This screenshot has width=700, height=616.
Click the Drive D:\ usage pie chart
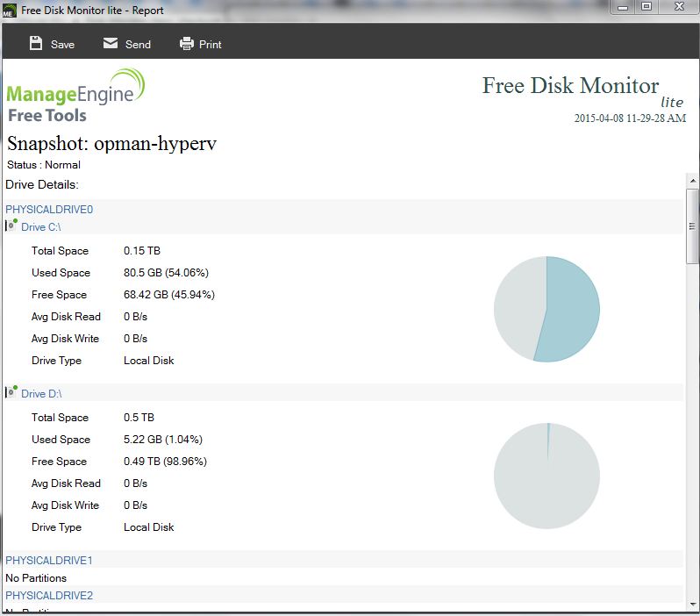tap(546, 476)
